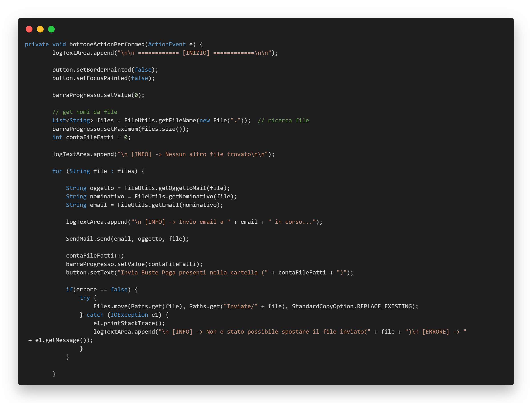Screen dimensions: 532x403
Task: Click the bottoneActionPerformed method name
Action: click(x=107, y=44)
